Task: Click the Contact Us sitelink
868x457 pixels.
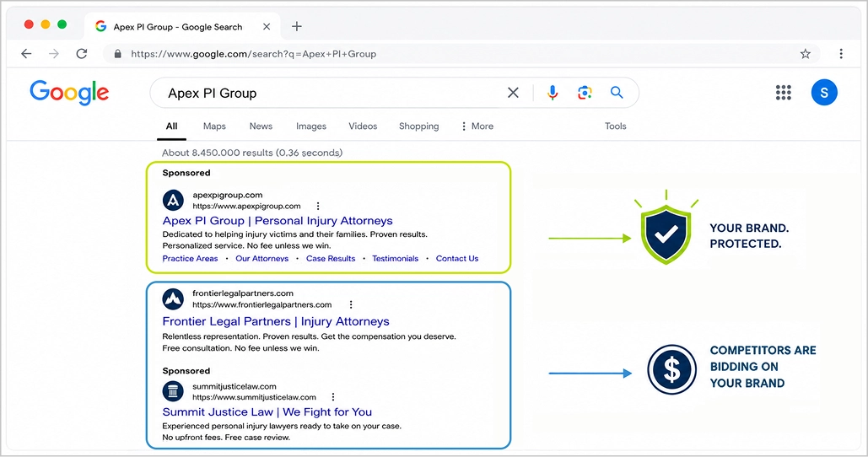Action: [x=456, y=258]
